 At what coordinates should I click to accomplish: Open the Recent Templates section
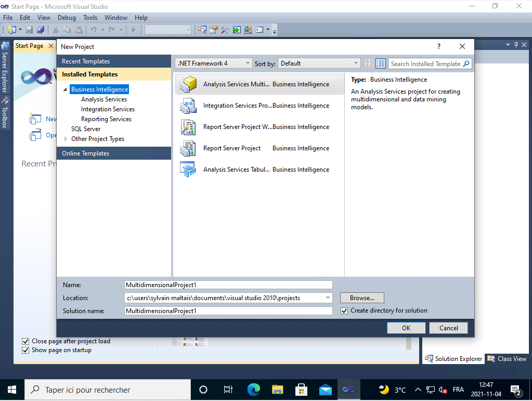[x=86, y=61]
